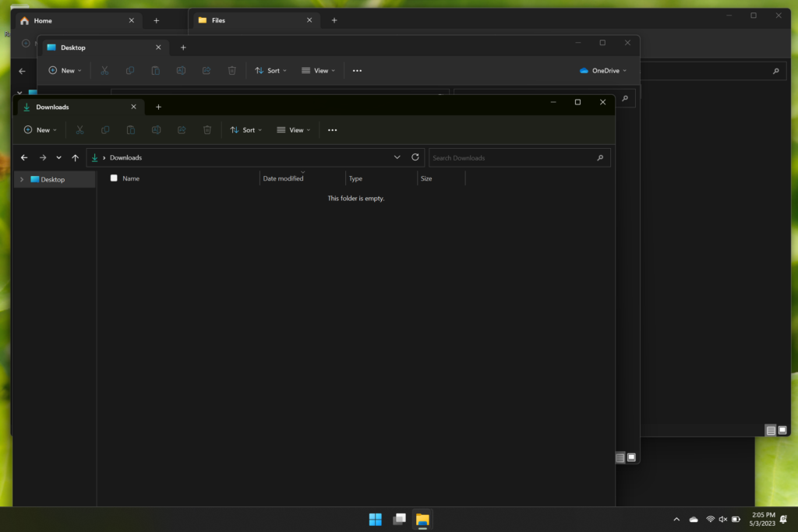This screenshot has width=798, height=532.
Task: Go forward in Downloads window navigation
Action: click(43, 157)
